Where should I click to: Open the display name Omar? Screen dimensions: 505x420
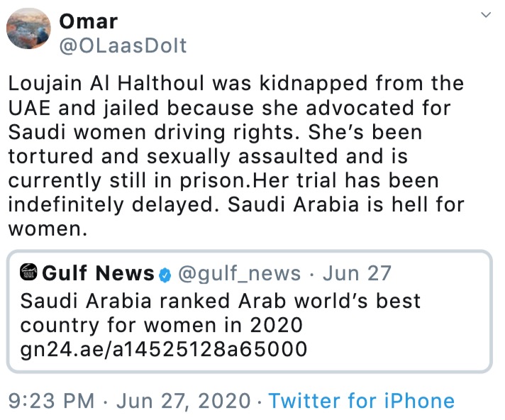pos(89,19)
